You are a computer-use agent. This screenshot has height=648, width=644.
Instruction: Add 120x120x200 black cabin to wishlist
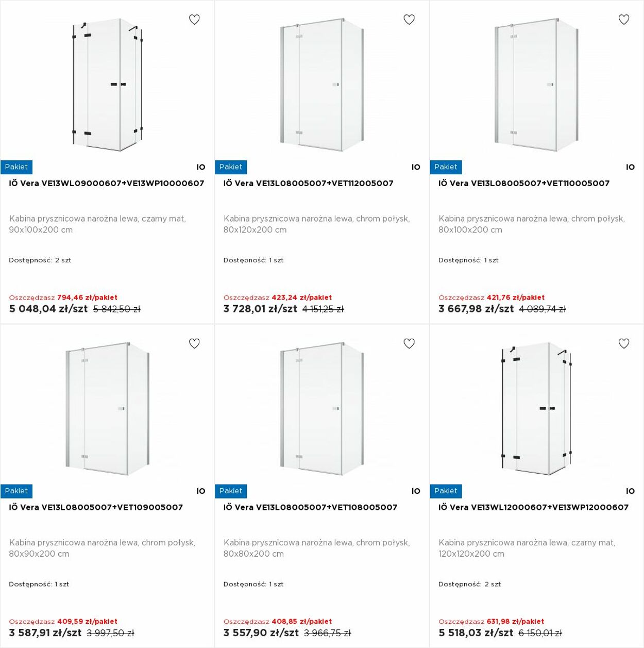point(624,343)
